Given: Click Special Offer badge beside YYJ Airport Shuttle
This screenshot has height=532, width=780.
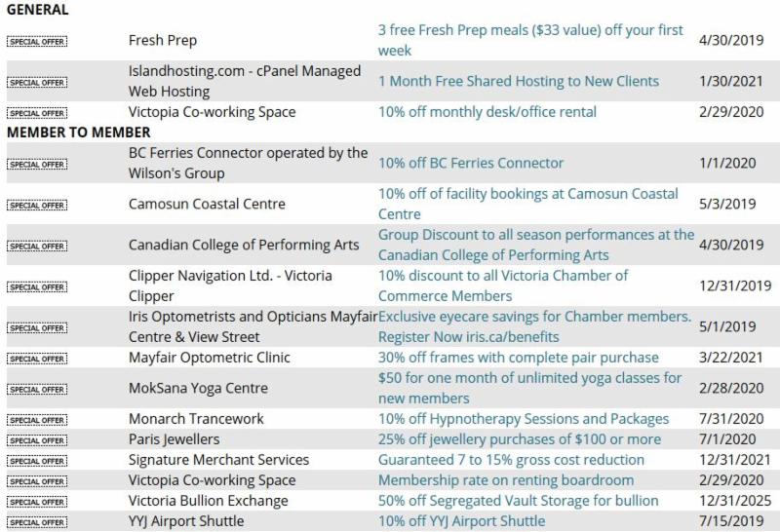Looking at the screenshot, I should click(x=37, y=522).
